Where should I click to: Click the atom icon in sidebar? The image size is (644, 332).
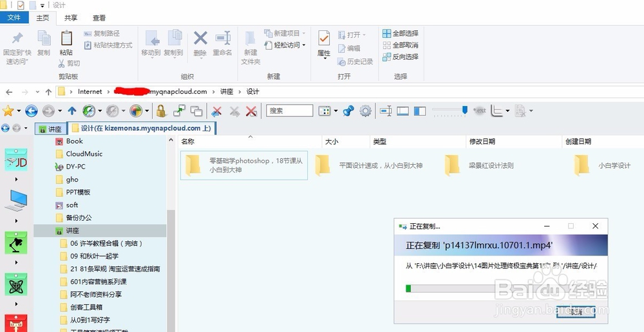tap(15, 284)
